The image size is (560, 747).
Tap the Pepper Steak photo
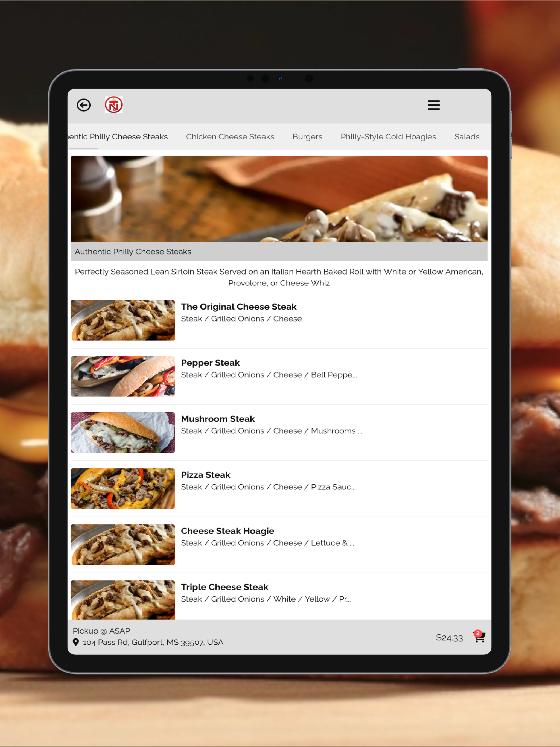123,376
